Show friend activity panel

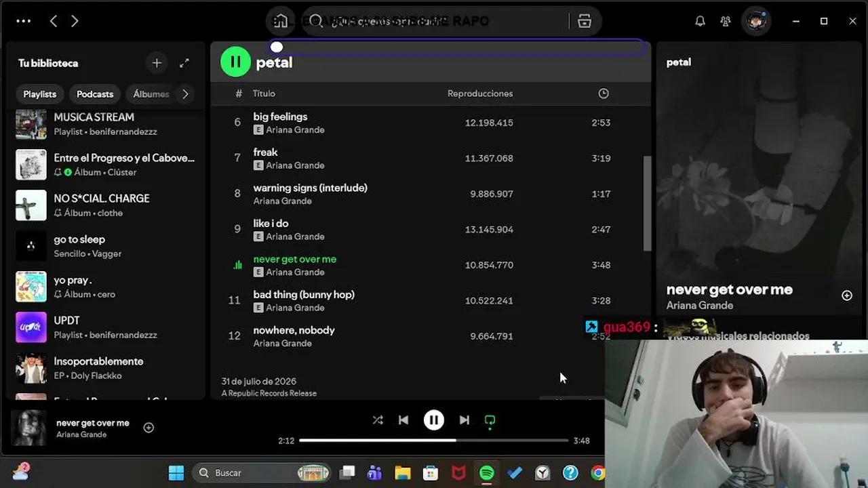pyautogui.click(x=726, y=21)
